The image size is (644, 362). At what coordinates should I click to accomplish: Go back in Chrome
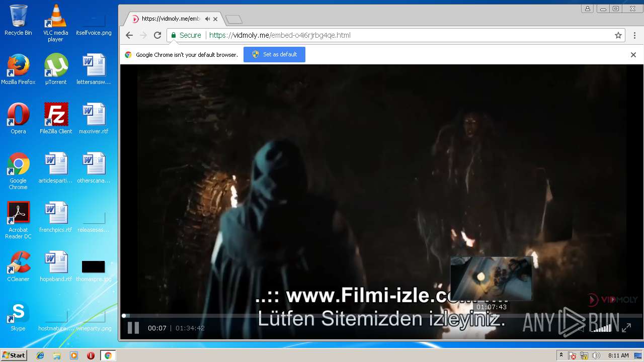(x=129, y=35)
